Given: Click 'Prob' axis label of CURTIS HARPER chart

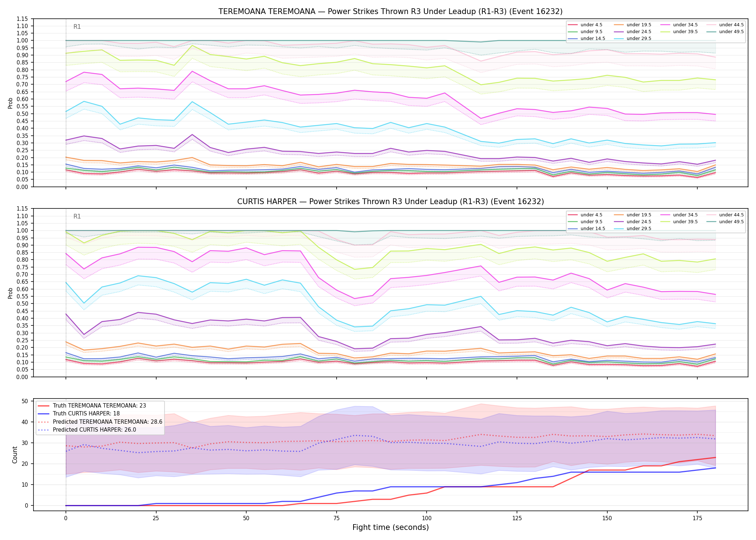Looking at the screenshot, I should click(x=10, y=293).
